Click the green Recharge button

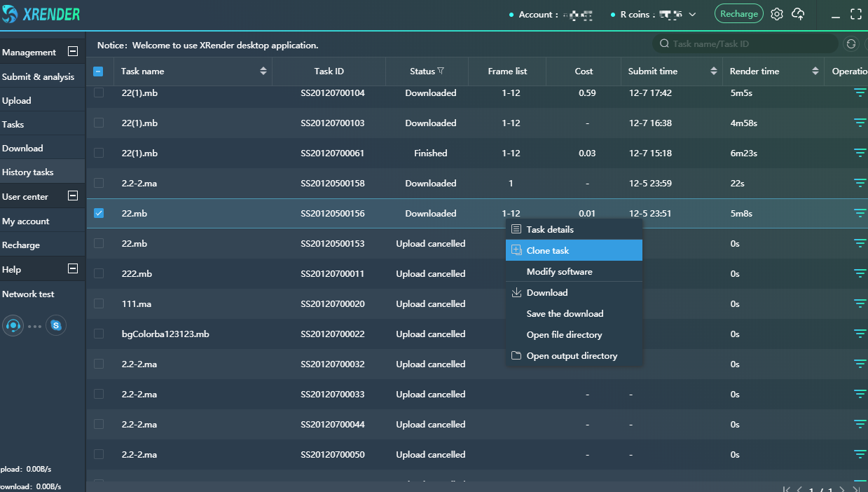738,14
